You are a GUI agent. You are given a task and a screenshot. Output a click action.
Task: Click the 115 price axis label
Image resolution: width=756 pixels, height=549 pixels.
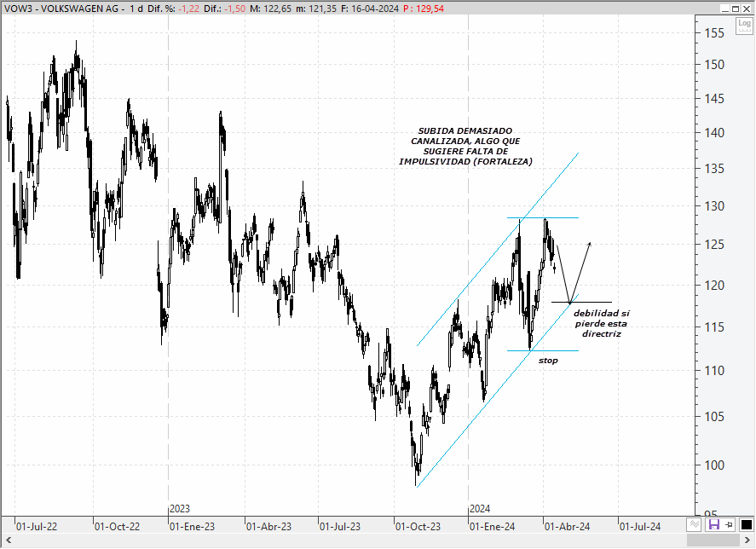coord(714,327)
